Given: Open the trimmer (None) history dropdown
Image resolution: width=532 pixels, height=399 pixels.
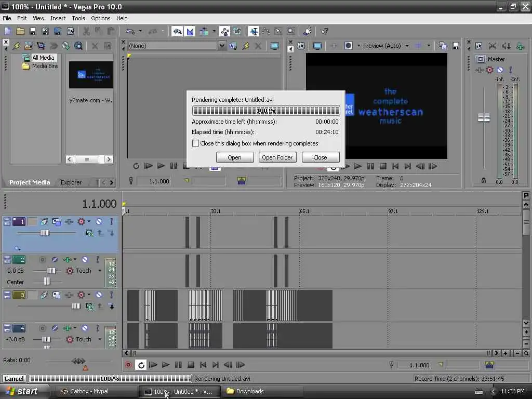Looking at the screenshot, I should click(222, 46).
